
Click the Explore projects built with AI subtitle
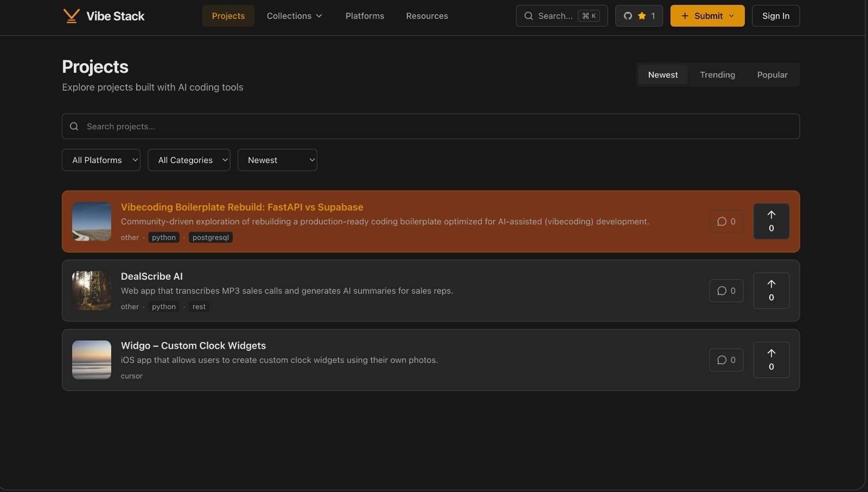[x=152, y=87]
